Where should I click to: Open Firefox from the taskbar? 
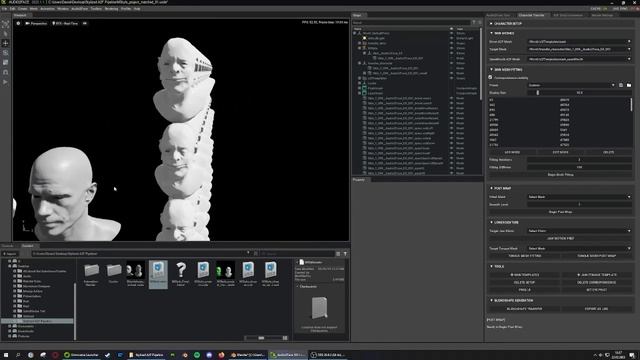point(221,355)
